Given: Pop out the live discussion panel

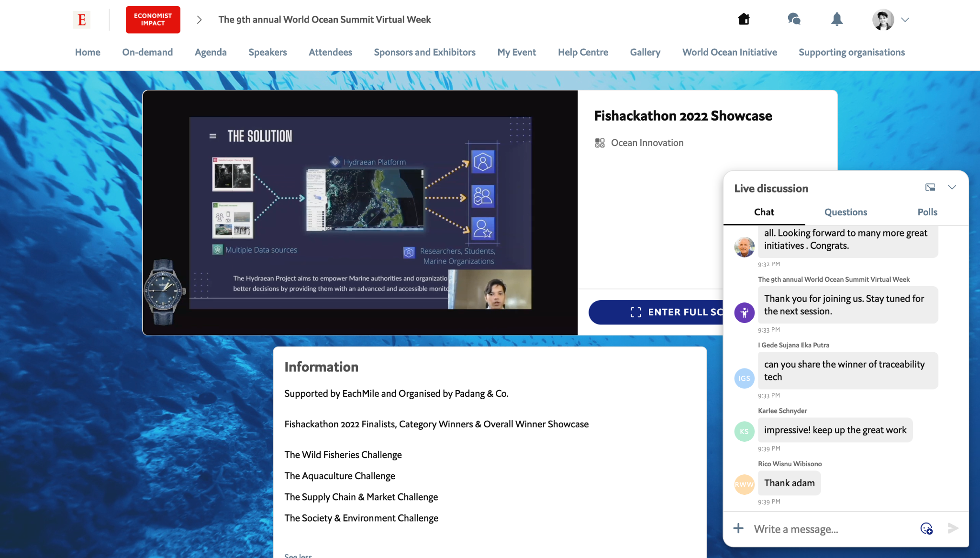Looking at the screenshot, I should [930, 187].
